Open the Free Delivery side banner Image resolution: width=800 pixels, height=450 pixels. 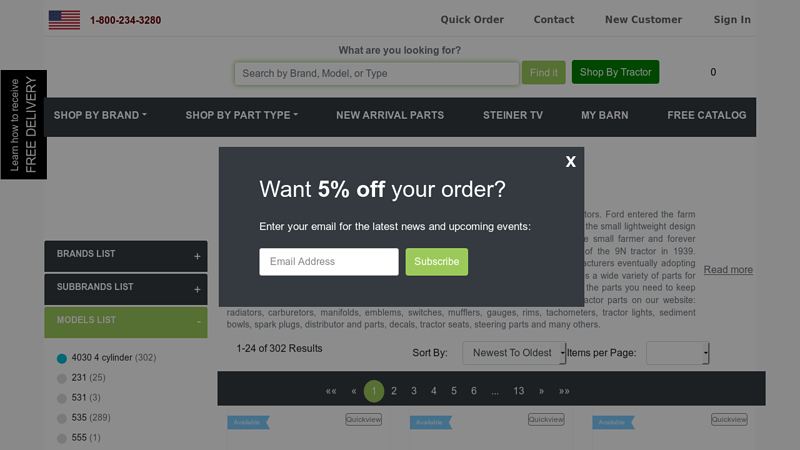click(23, 124)
